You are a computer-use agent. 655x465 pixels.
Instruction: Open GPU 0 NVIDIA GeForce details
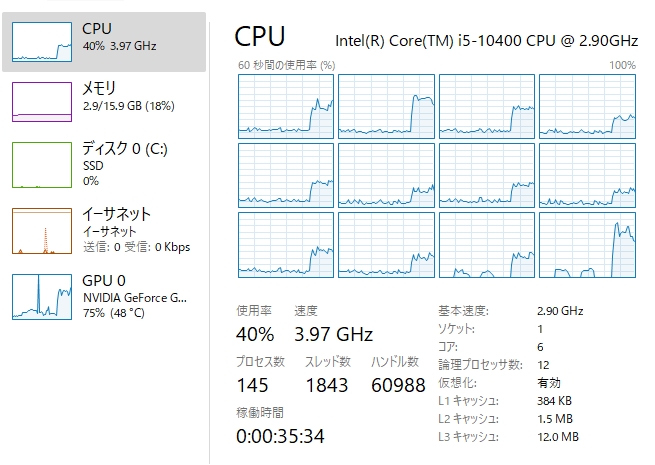135,294
